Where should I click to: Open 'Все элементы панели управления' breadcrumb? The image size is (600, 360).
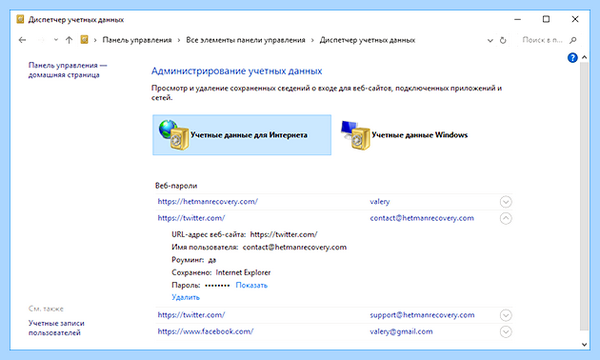(x=246, y=40)
